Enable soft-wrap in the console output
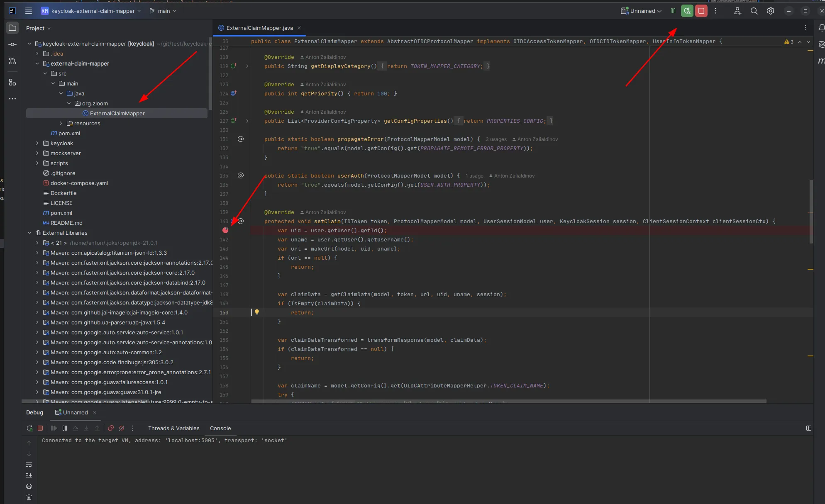 click(x=29, y=465)
